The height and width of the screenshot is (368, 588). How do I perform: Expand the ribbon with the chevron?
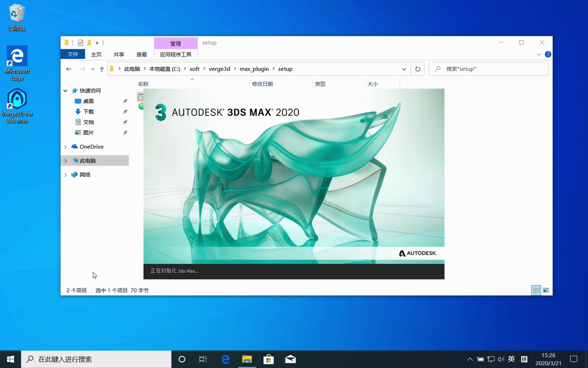point(539,54)
